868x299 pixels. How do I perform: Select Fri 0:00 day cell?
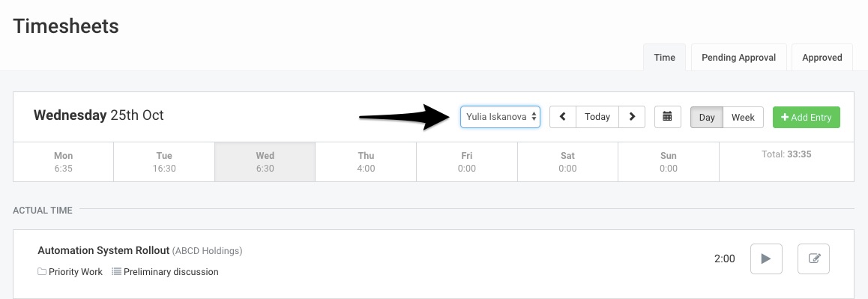[x=467, y=162]
